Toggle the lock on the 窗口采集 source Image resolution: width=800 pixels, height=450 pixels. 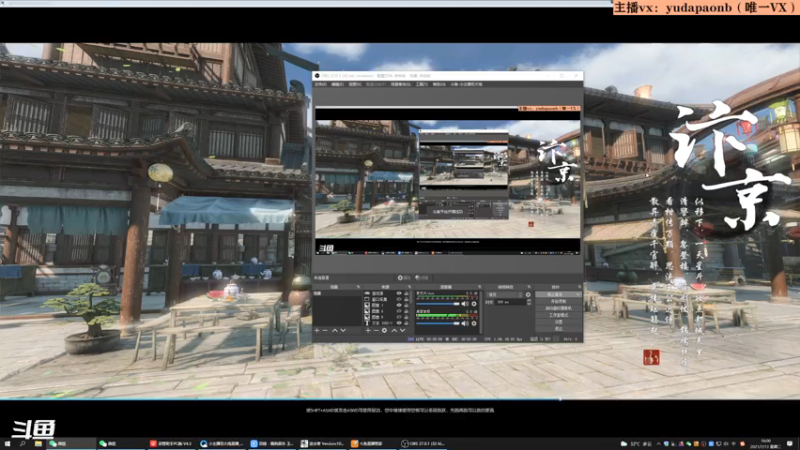[x=406, y=299]
